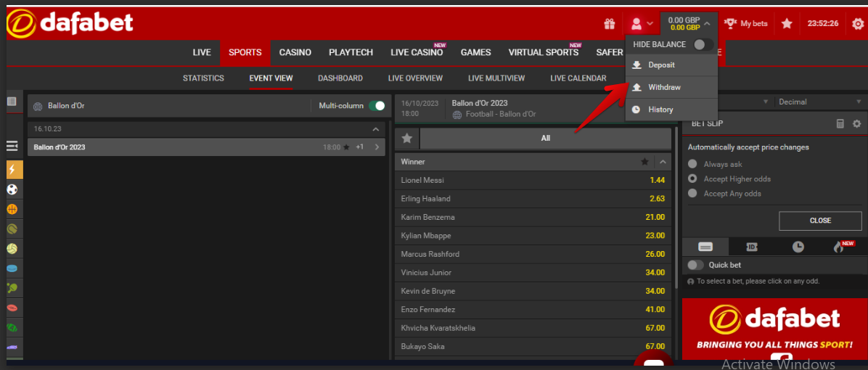Open My bets in the header
Image resolution: width=868 pixels, height=370 pixels.
[x=746, y=24]
